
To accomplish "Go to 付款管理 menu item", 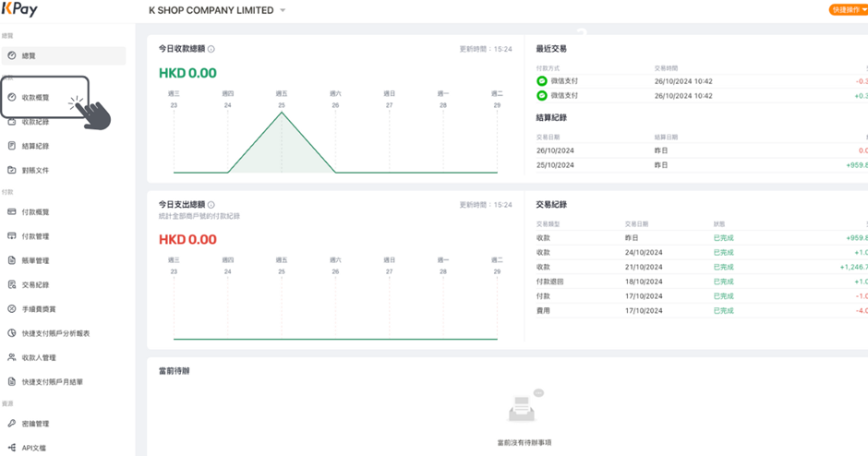I will coord(35,236).
